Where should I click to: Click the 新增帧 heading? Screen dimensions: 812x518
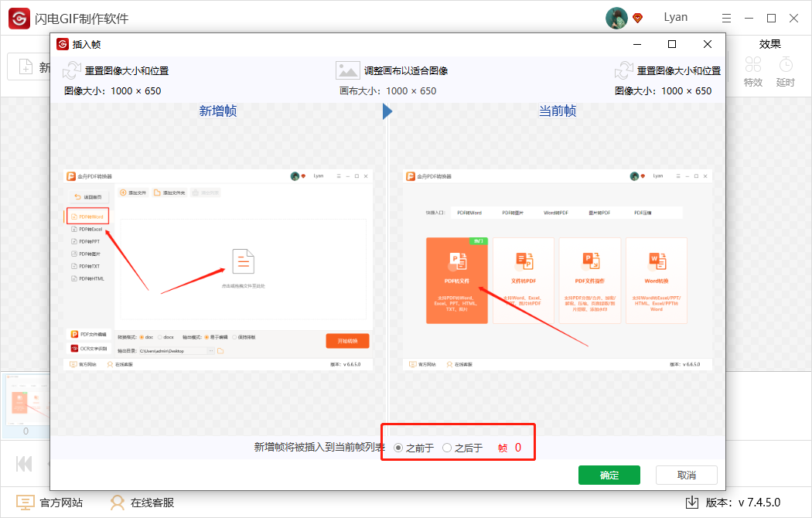218,111
